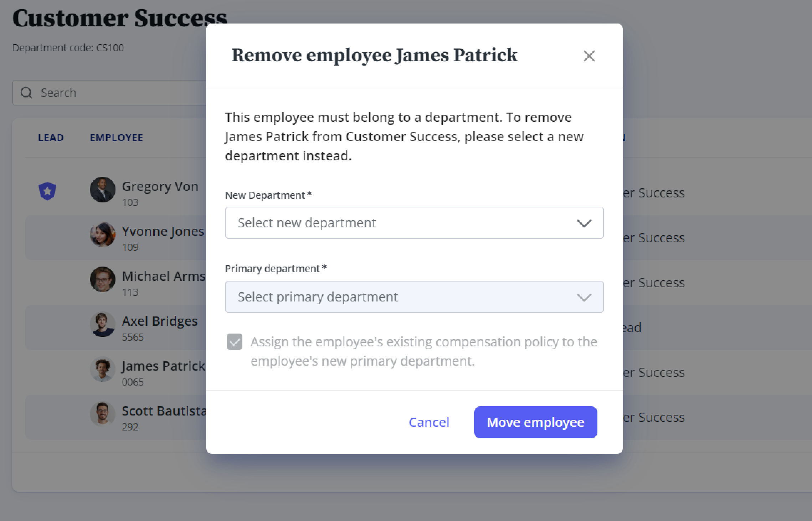The width and height of the screenshot is (812, 521).
Task: Click Scott Bautista's avatar photo
Action: [x=103, y=414]
